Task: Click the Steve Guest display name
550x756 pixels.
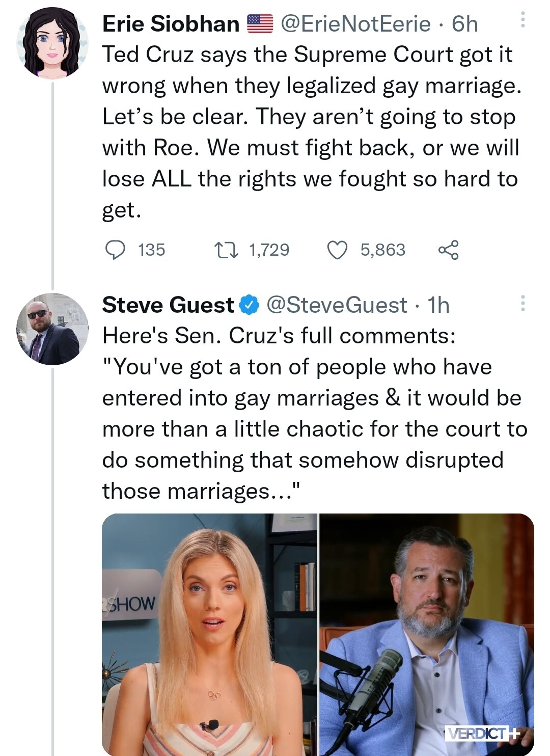Action: point(168,305)
